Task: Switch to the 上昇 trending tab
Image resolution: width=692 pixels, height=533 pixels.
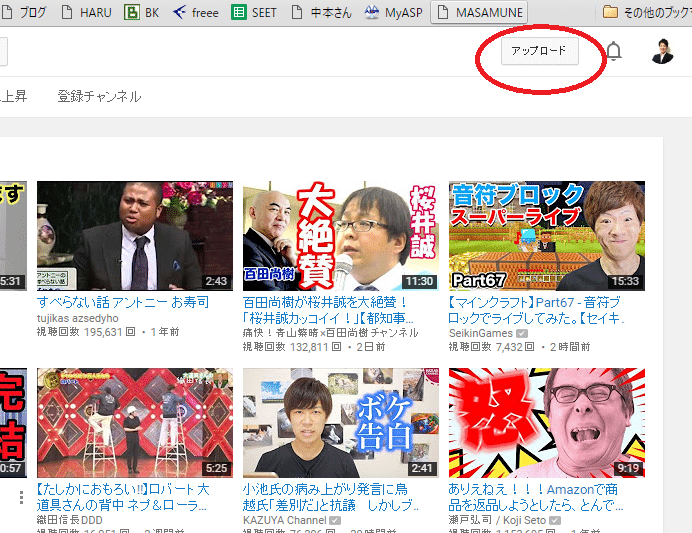Action: pos(13,97)
